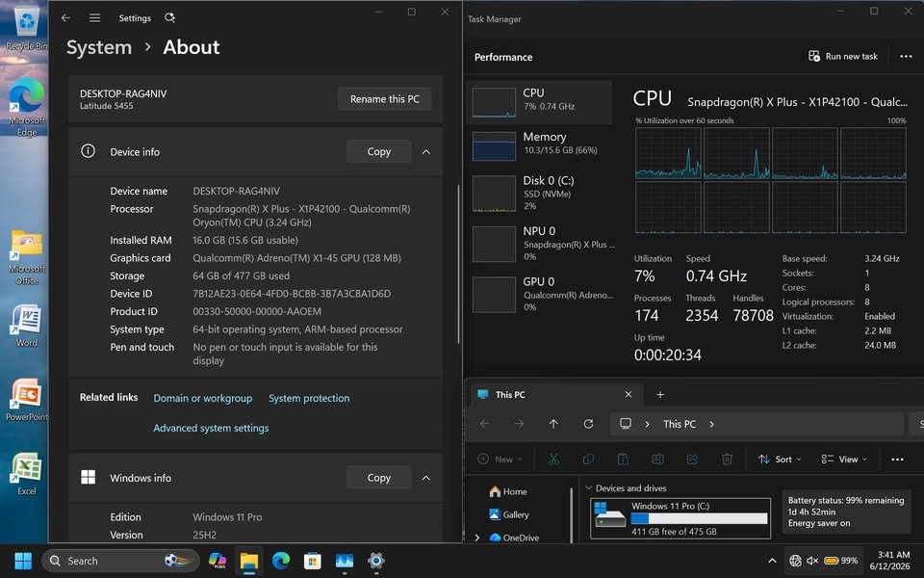Open the Sort dropdown in File Explorer
Screen dimensions: 924x578
pos(780,459)
